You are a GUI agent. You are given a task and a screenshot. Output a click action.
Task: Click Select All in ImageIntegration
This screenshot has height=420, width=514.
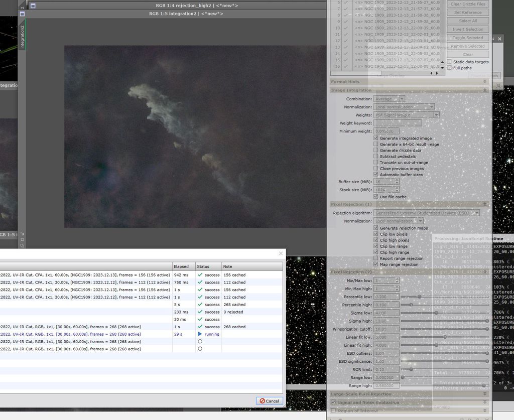click(x=468, y=21)
